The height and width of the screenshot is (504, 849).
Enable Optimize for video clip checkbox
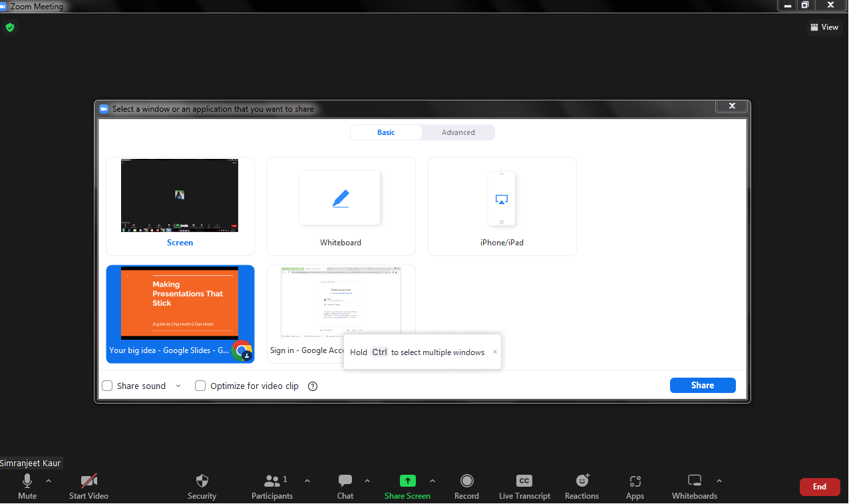[200, 386]
